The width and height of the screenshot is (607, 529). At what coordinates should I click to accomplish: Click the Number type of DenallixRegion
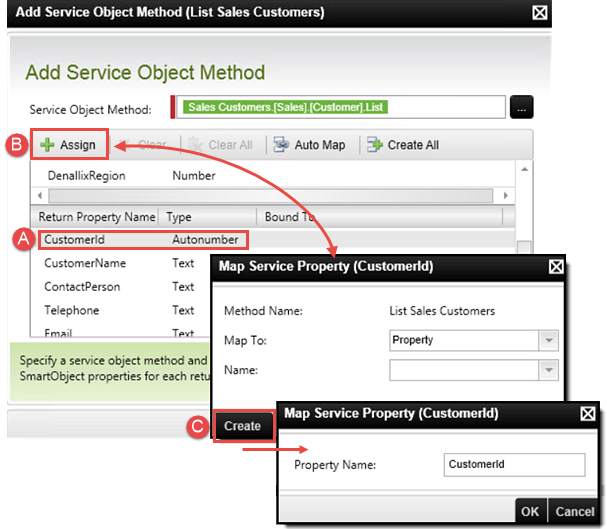tap(194, 176)
